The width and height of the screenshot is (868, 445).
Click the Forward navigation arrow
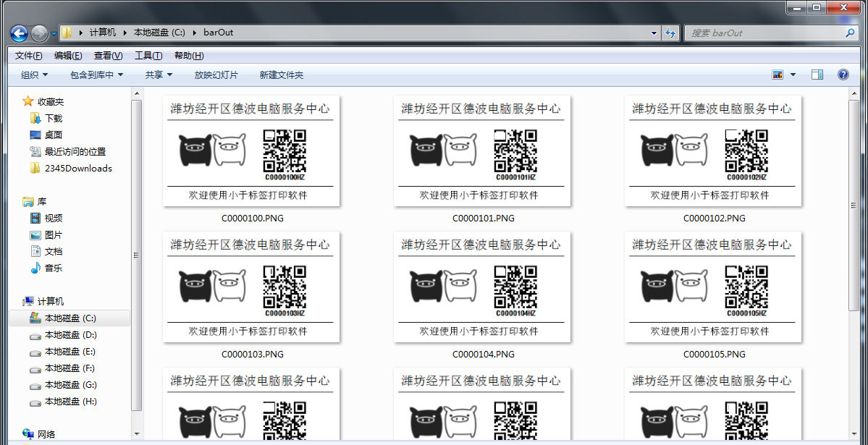[39, 33]
